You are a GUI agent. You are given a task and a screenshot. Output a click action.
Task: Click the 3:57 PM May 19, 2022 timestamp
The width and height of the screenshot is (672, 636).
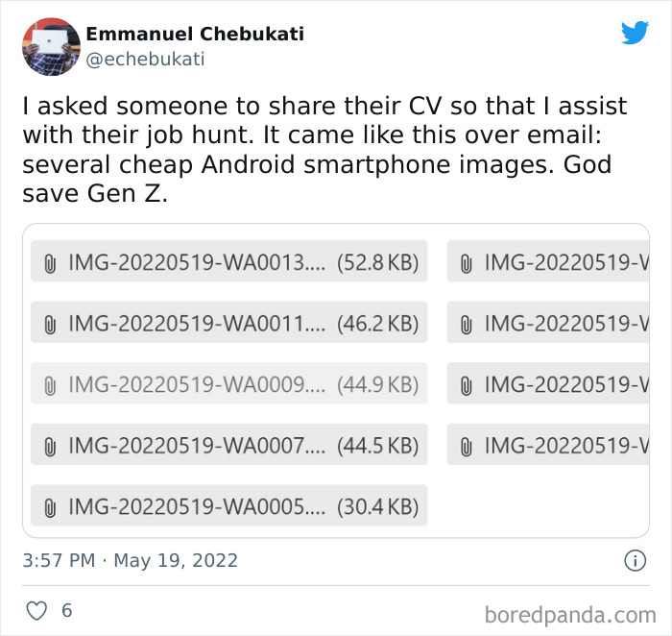130,560
